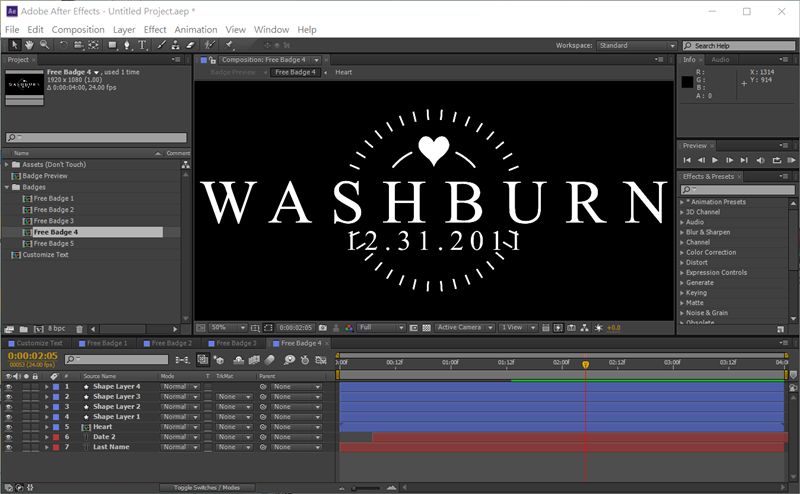
Task: Switch to the Free Badge 2 timeline tab
Action: coord(170,343)
